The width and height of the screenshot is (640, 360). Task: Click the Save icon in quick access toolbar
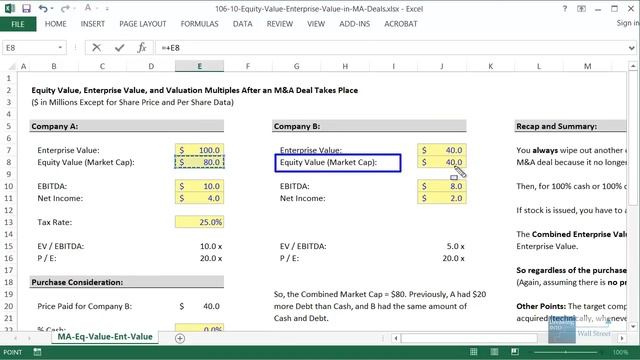(x=26, y=9)
